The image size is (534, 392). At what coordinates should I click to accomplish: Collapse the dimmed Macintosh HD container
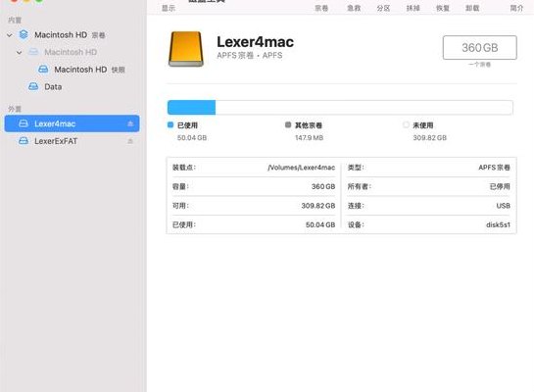[20, 52]
